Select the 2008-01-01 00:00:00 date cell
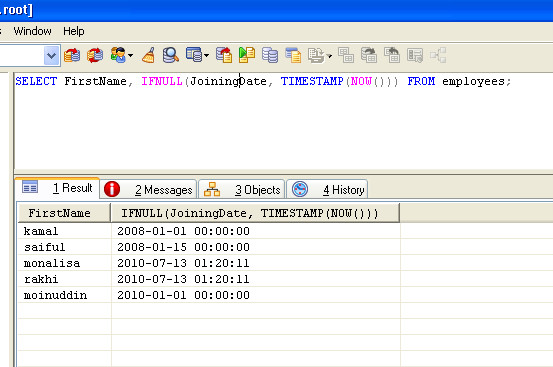This screenshot has width=553, height=367. 256,231
